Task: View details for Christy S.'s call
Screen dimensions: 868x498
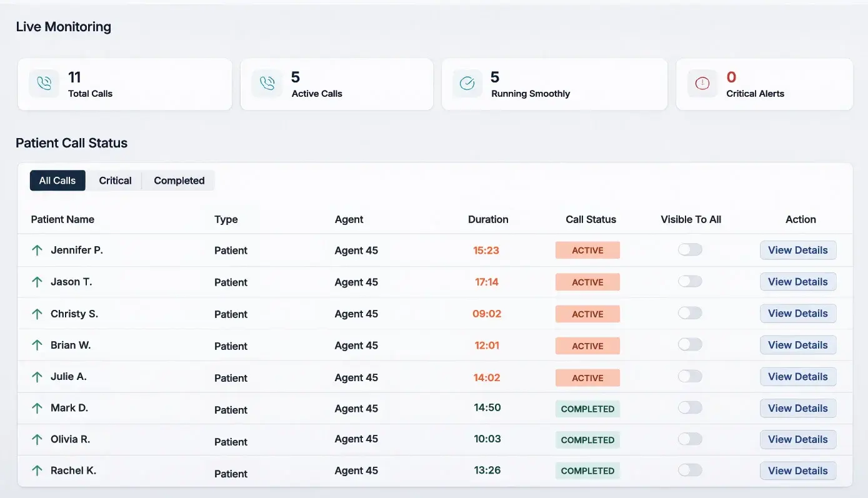Action: point(798,313)
